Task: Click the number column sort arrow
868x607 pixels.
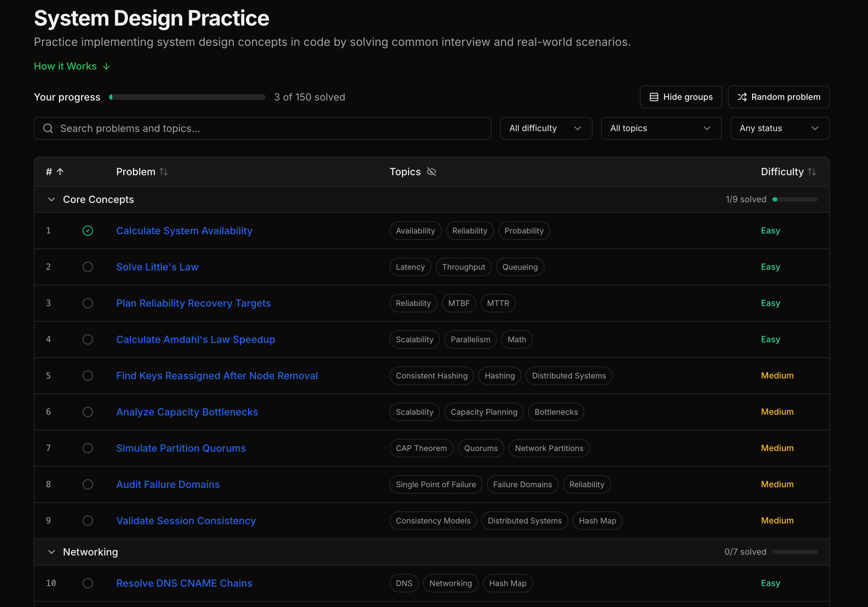Action: tap(60, 172)
